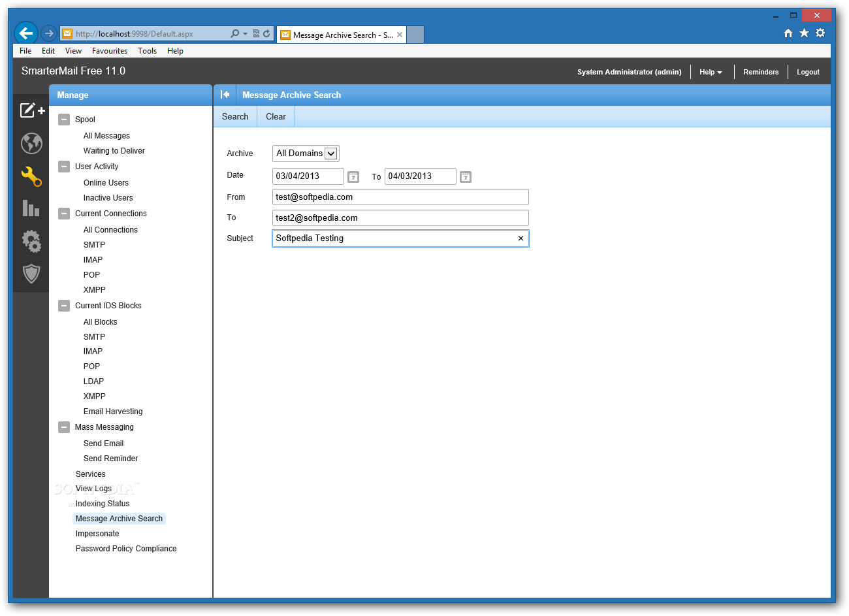
Task: Click the Logout link
Action: tap(808, 72)
